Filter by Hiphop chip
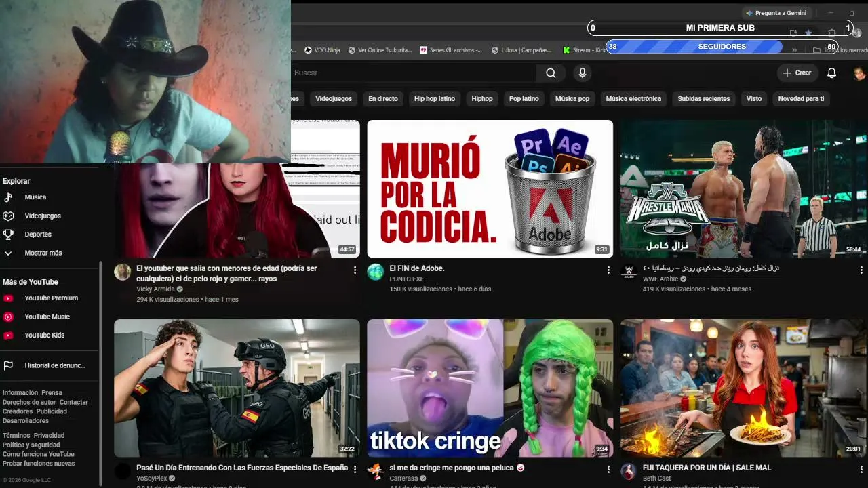The height and width of the screenshot is (488, 868). click(482, 99)
